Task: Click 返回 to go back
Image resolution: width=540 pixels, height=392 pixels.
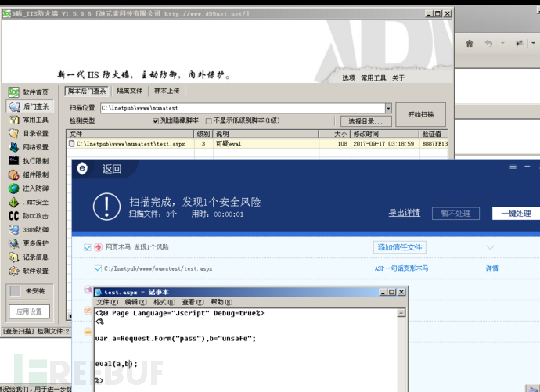Action: pos(112,169)
